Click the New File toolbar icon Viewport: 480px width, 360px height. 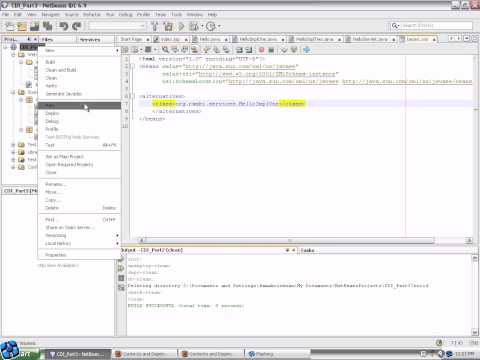[x=10, y=26]
